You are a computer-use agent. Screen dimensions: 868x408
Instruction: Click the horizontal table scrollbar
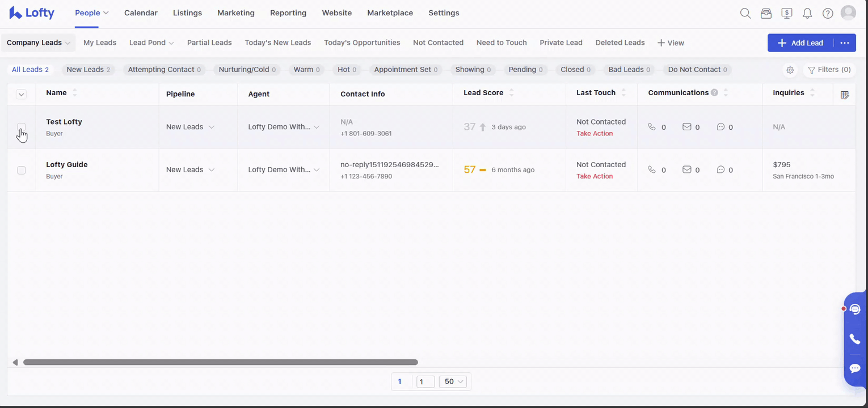(x=220, y=362)
